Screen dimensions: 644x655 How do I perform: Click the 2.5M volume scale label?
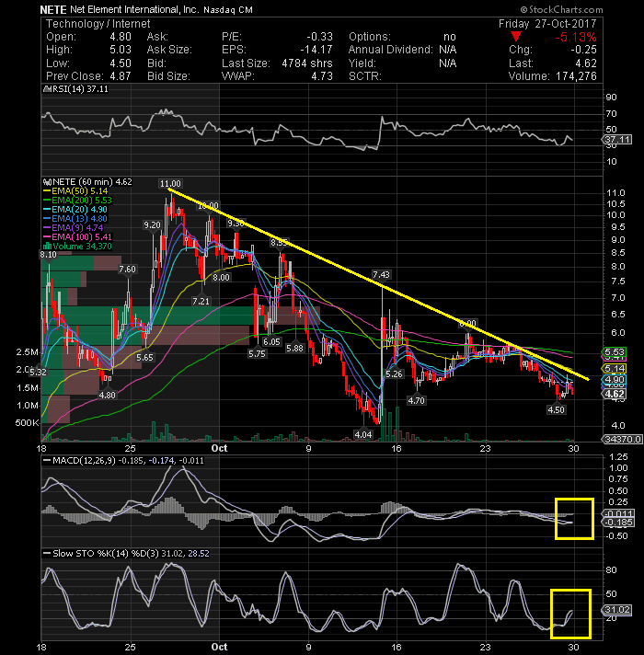28,352
